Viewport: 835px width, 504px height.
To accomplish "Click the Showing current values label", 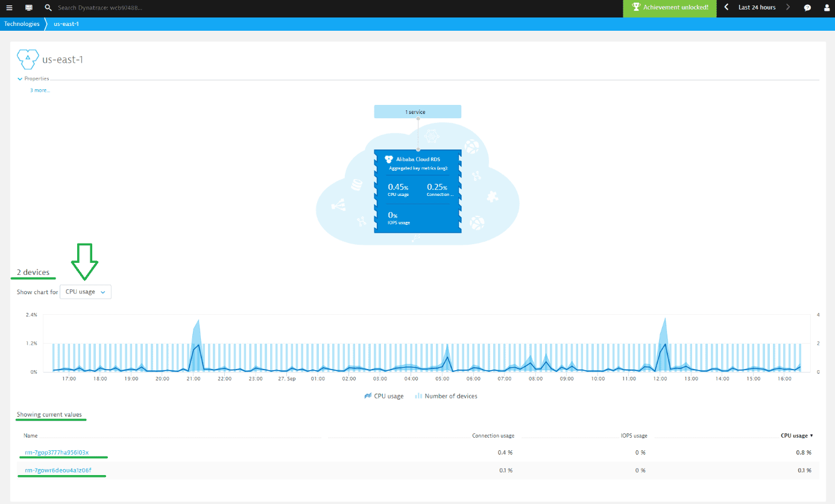I will click(x=49, y=415).
